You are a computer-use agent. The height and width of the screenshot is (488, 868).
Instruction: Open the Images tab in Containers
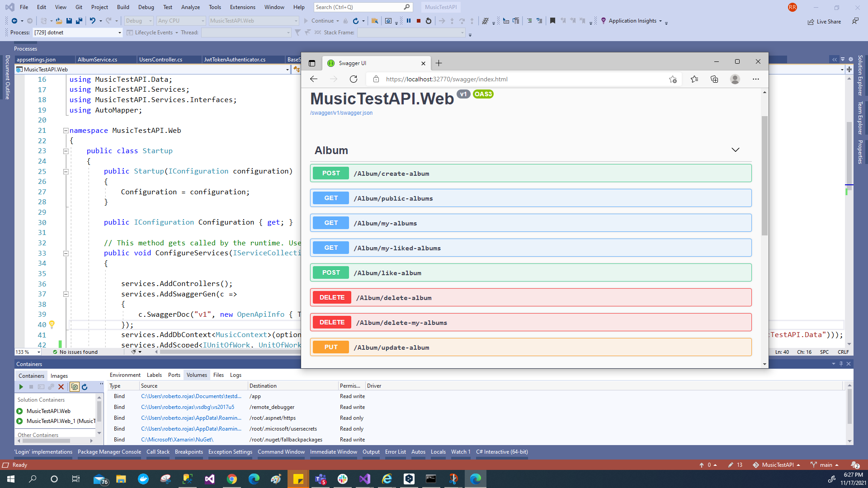[59, 376]
